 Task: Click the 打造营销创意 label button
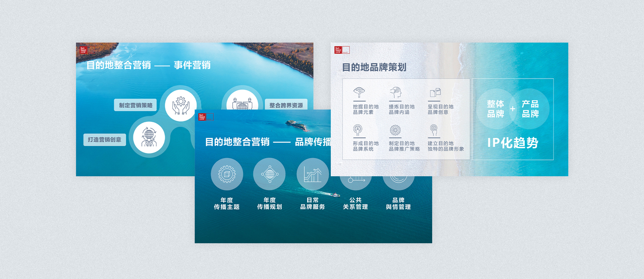[105, 139]
